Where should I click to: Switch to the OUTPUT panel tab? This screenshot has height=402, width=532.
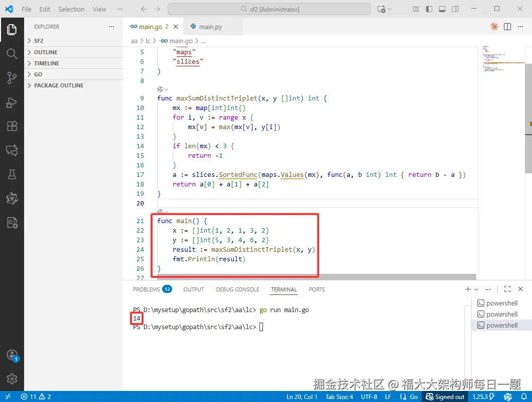pos(194,289)
